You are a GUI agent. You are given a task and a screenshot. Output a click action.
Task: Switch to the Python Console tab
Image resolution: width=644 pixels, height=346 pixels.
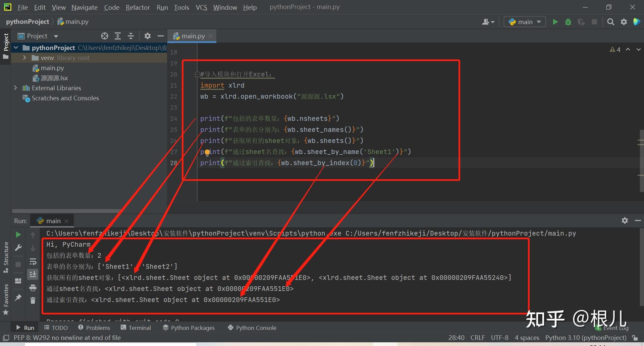252,328
